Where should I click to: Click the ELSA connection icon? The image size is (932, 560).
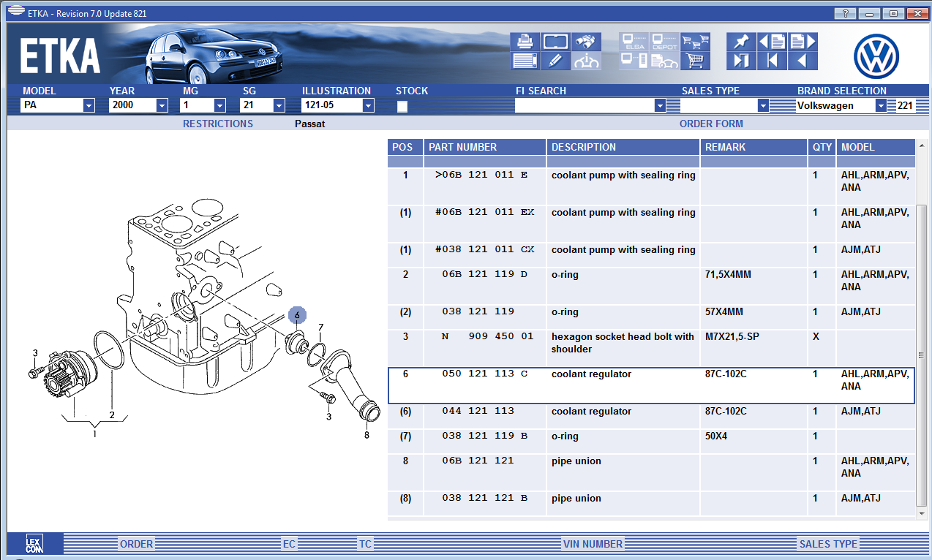634,42
